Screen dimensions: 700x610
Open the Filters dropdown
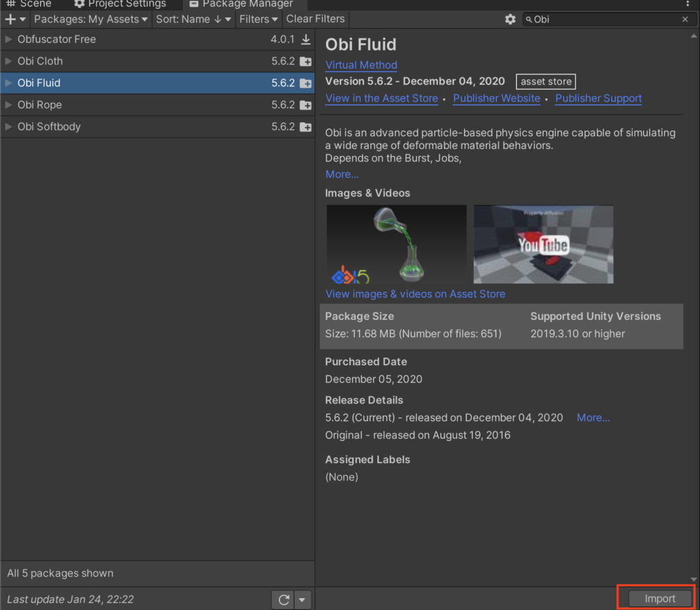pos(258,19)
